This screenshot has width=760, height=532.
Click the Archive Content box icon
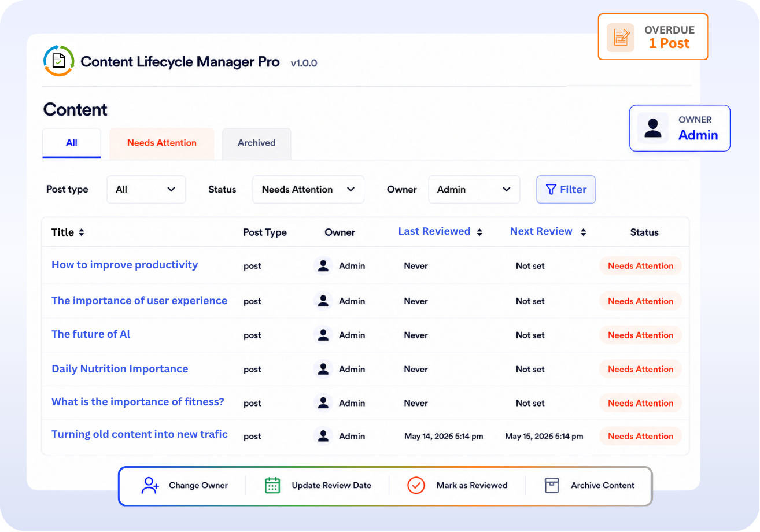(x=552, y=485)
